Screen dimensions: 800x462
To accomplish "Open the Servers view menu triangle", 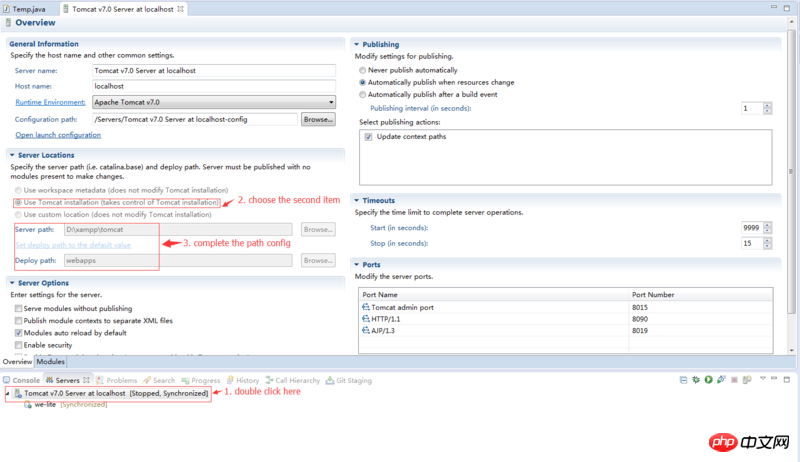I will [x=763, y=379].
